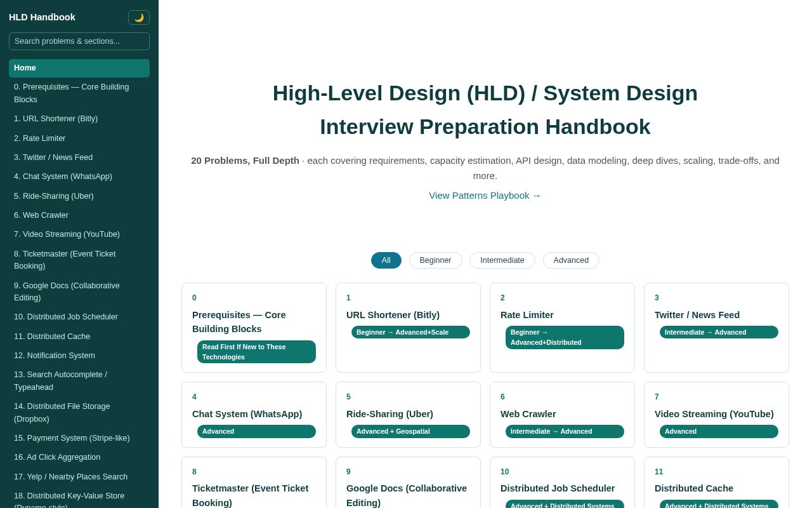Open 7. Video Streaming (YouTube) sidebar link
Screen dimensions: 812x508
79,234
